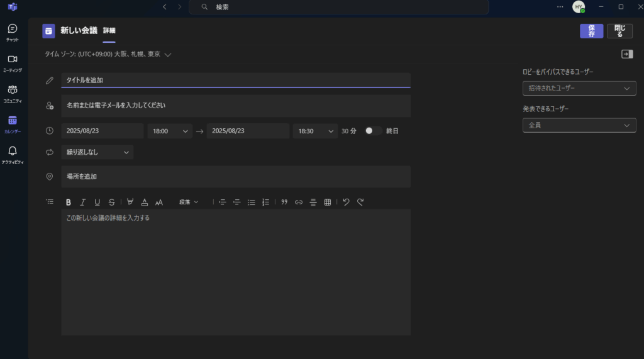Toggle the all-day (終日) switch
Screen dimensions: 644x359
click(373, 131)
